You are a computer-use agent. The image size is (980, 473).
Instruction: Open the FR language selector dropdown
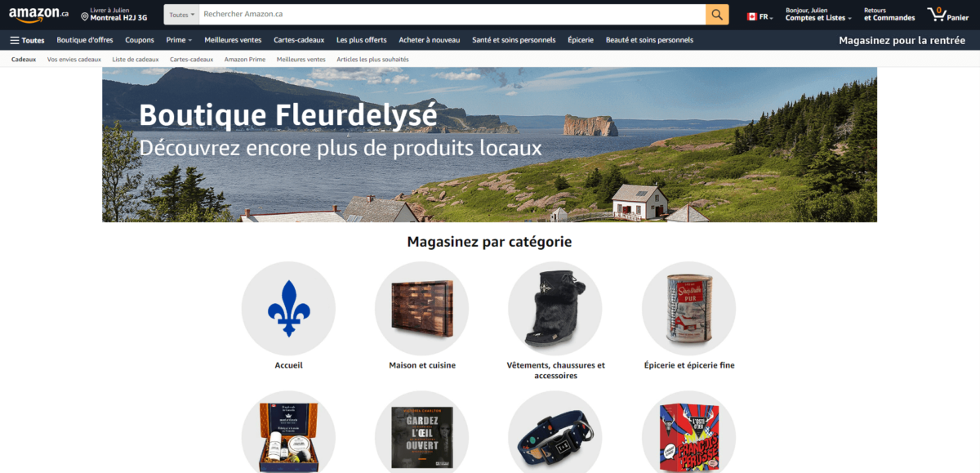coord(759,16)
